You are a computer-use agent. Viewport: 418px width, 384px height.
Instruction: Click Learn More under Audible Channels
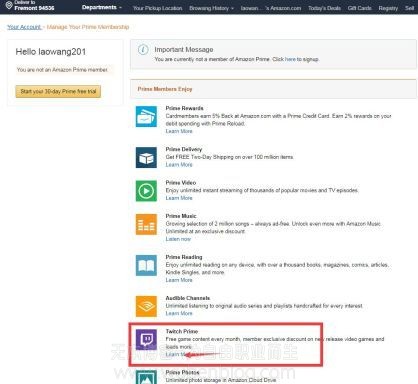[179, 313]
